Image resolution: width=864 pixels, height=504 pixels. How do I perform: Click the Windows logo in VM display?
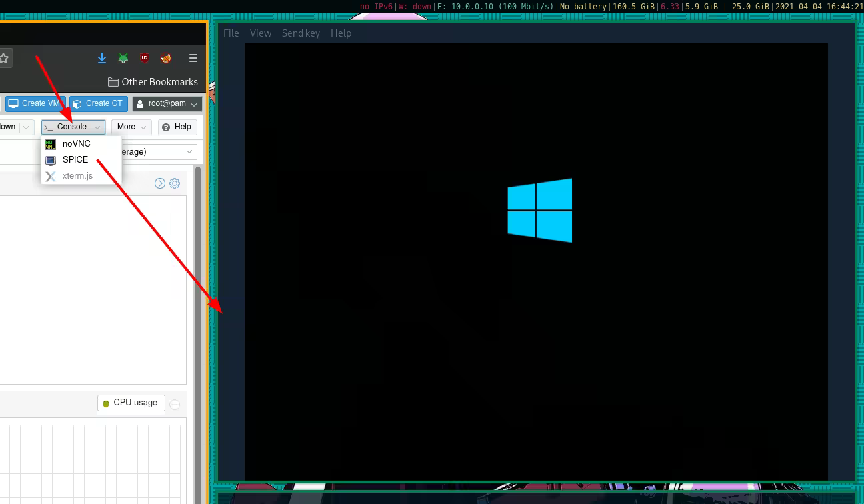click(540, 210)
